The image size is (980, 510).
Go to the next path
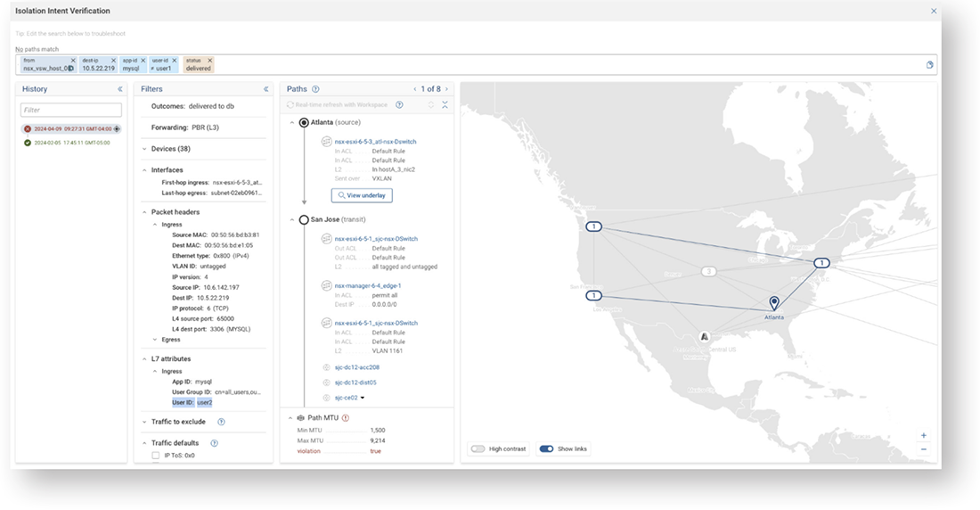click(x=447, y=89)
